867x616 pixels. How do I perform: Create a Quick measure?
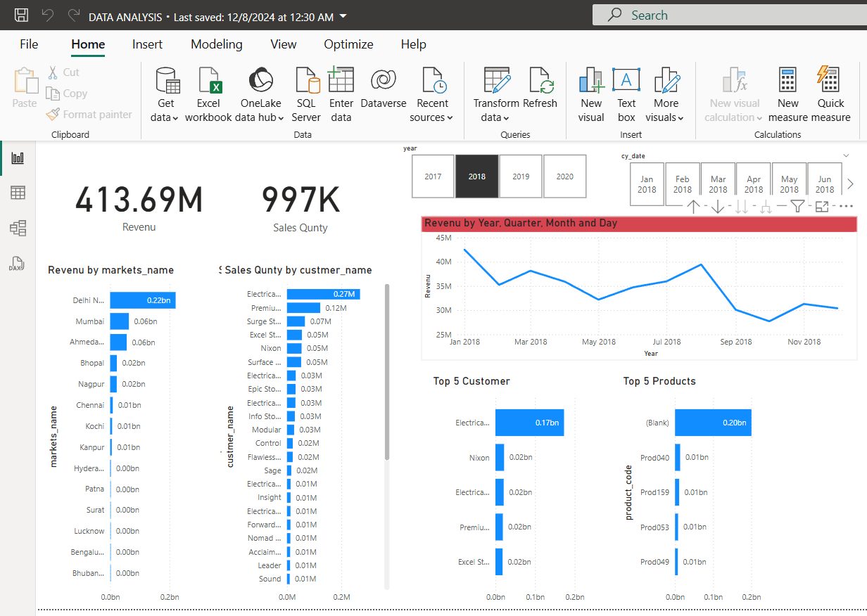coord(830,95)
